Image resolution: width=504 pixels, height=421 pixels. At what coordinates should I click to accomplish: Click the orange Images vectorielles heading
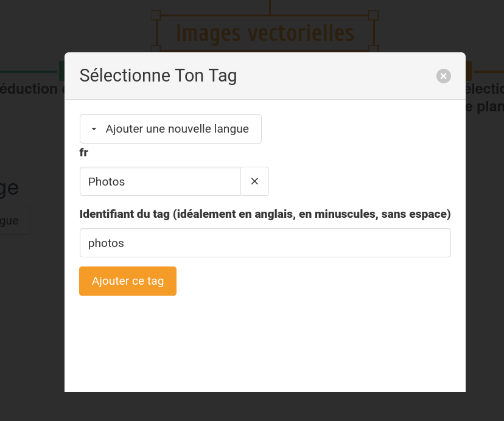(265, 33)
